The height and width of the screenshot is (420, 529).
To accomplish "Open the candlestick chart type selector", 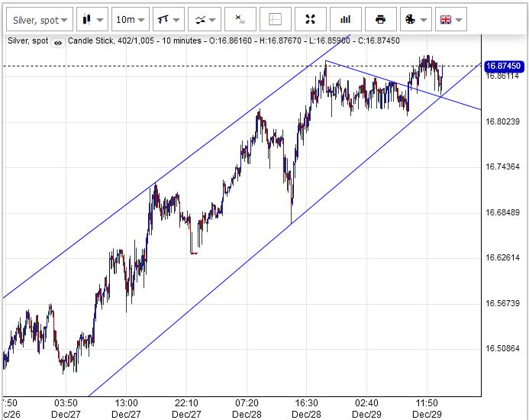I will click(x=92, y=19).
